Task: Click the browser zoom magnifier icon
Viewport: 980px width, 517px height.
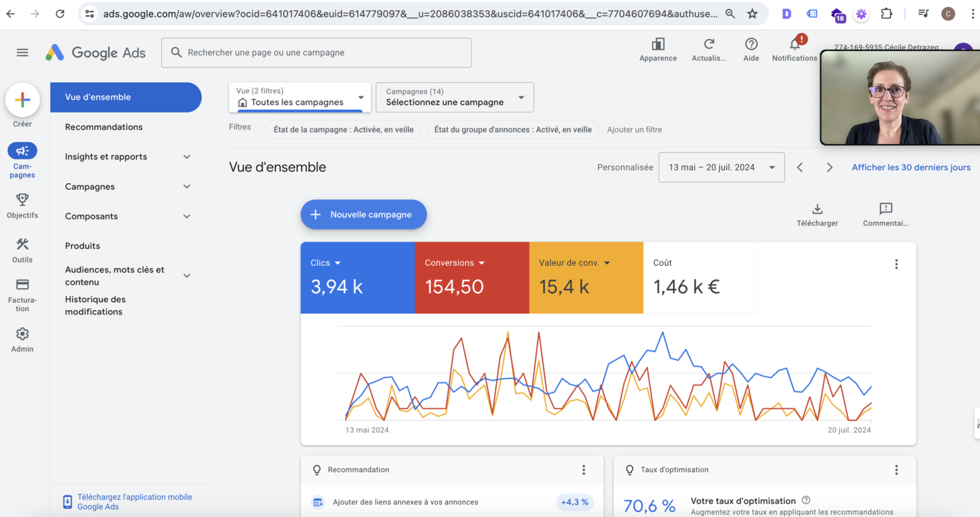Action: point(730,13)
